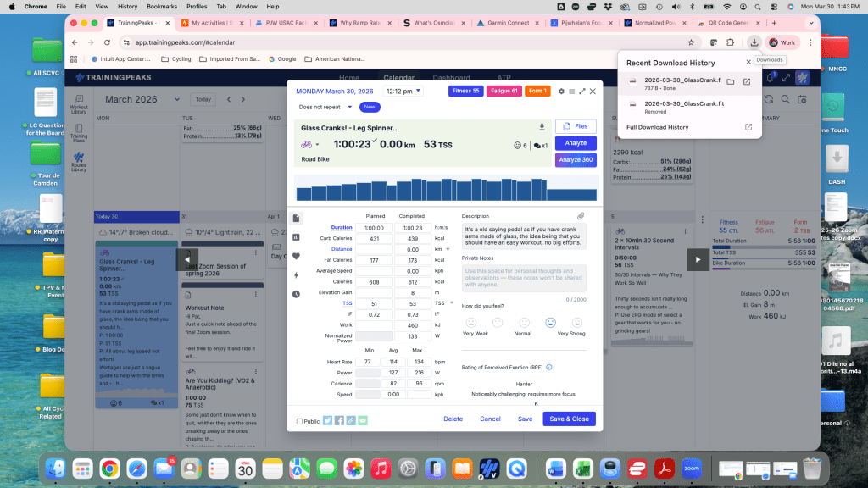Open Calendar app in the Dock
The image size is (868, 488).
(245, 469)
